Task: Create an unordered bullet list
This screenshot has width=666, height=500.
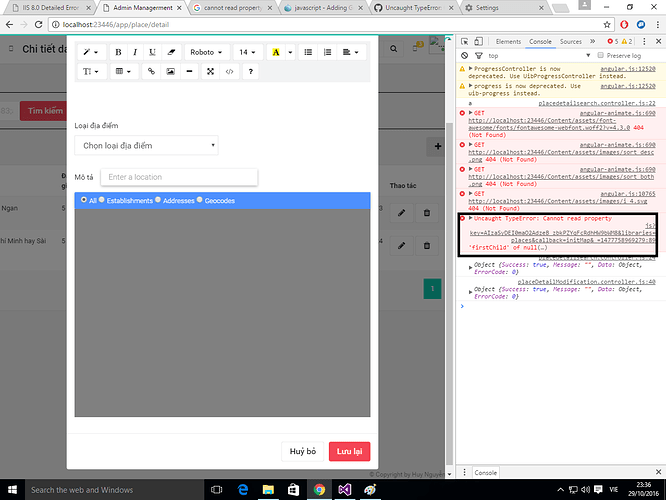Action: click(308, 52)
